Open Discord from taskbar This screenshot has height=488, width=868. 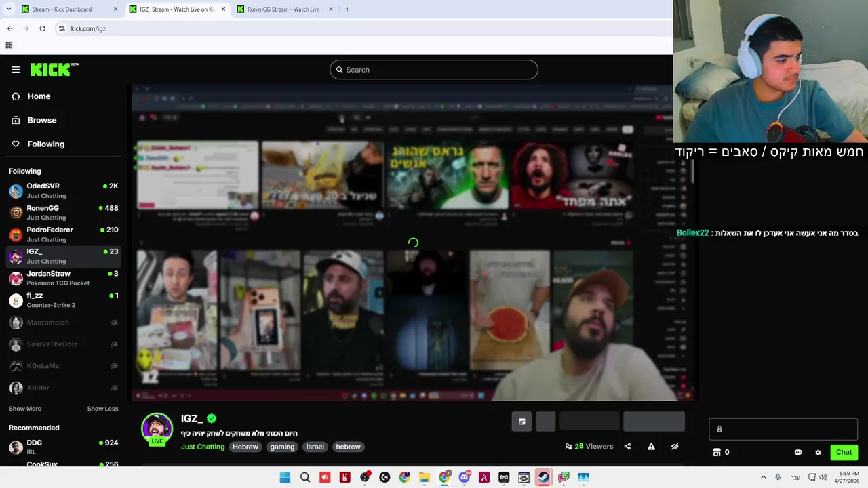pyautogui.click(x=465, y=477)
